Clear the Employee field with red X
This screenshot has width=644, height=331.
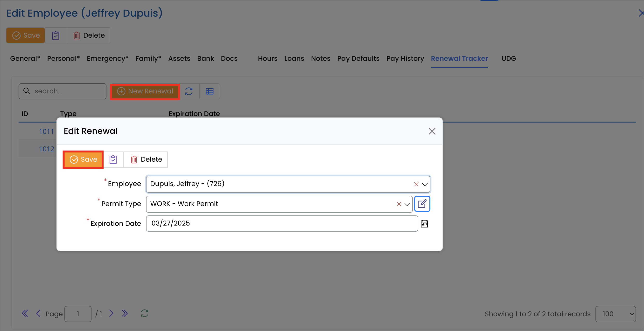coord(416,184)
